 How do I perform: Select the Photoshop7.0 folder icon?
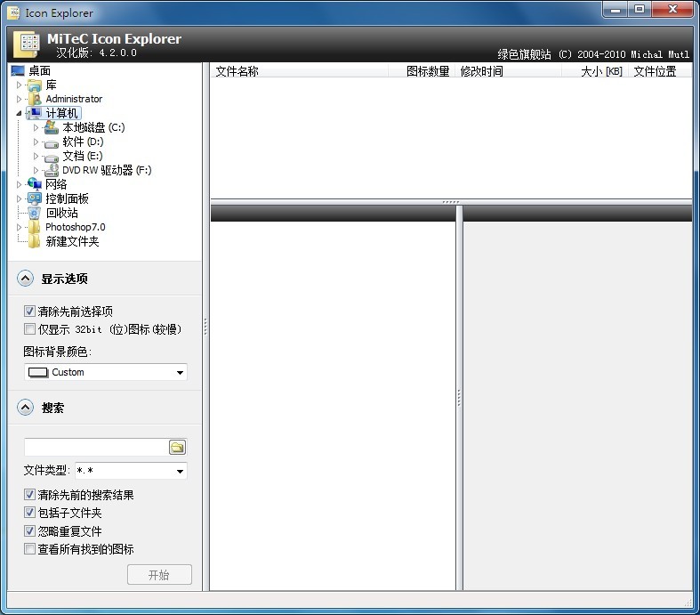[x=35, y=227]
